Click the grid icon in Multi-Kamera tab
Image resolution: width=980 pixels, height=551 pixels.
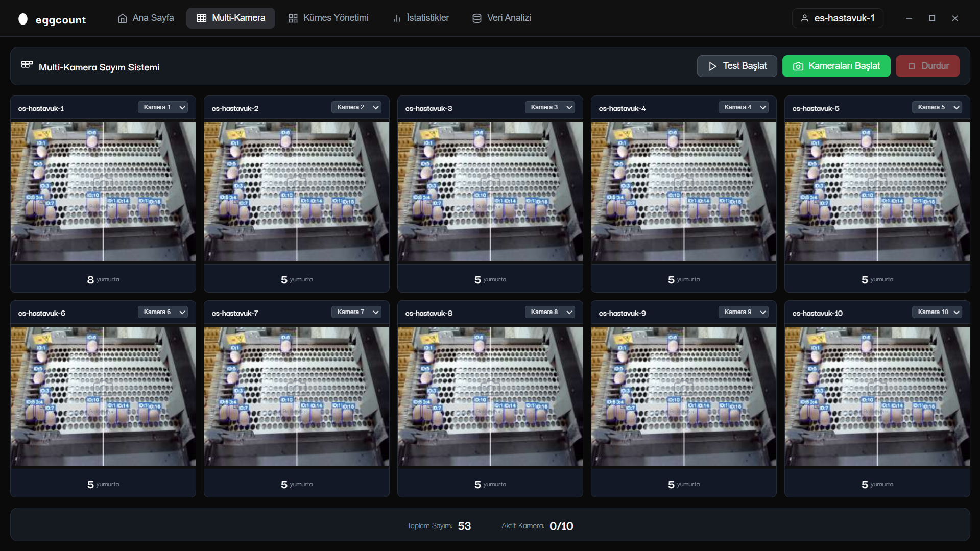tap(202, 18)
